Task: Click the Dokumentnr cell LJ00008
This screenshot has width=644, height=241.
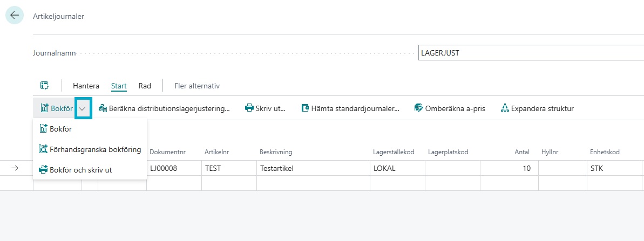Action: (x=174, y=168)
